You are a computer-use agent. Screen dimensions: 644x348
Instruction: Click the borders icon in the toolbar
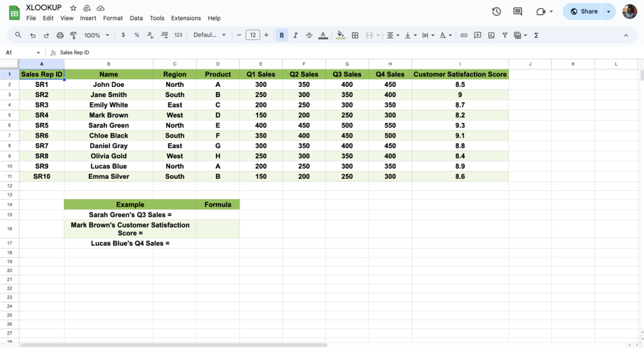point(355,35)
